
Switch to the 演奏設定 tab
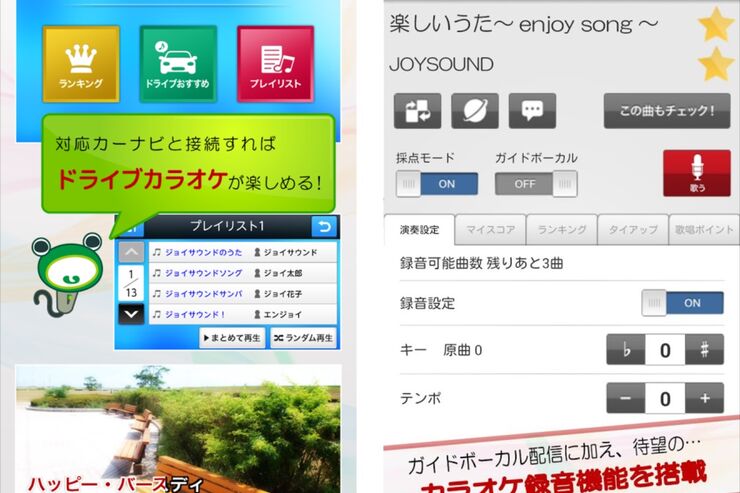(x=420, y=230)
